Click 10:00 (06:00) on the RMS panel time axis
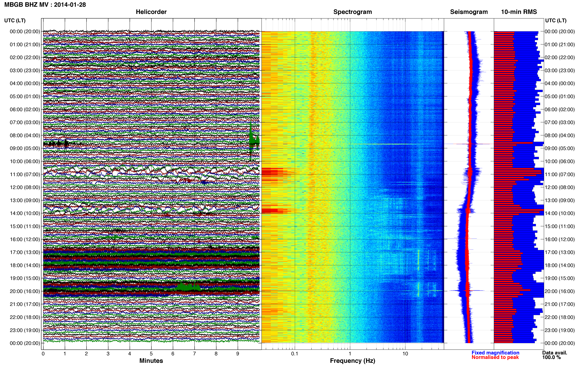 560,162
